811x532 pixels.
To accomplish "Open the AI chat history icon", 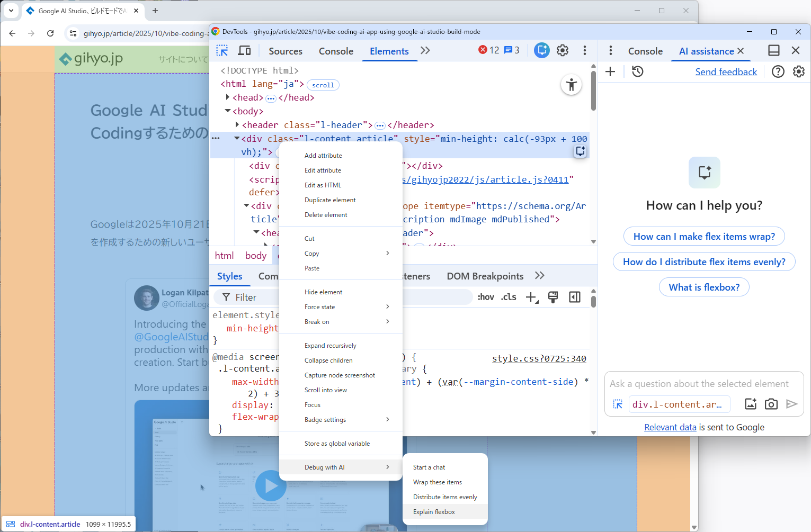I will 638,71.
